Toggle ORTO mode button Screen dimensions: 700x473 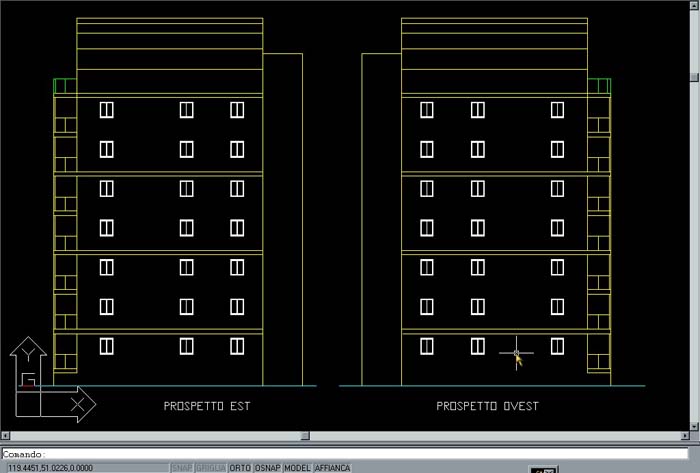pyautogui.click(x=240, y=467)
